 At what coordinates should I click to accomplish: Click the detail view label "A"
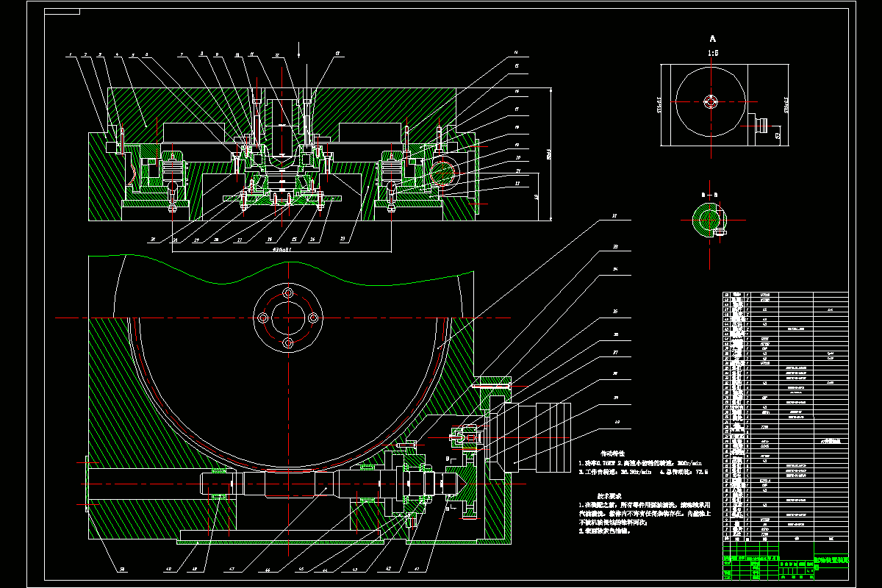[x=712, y=38]
